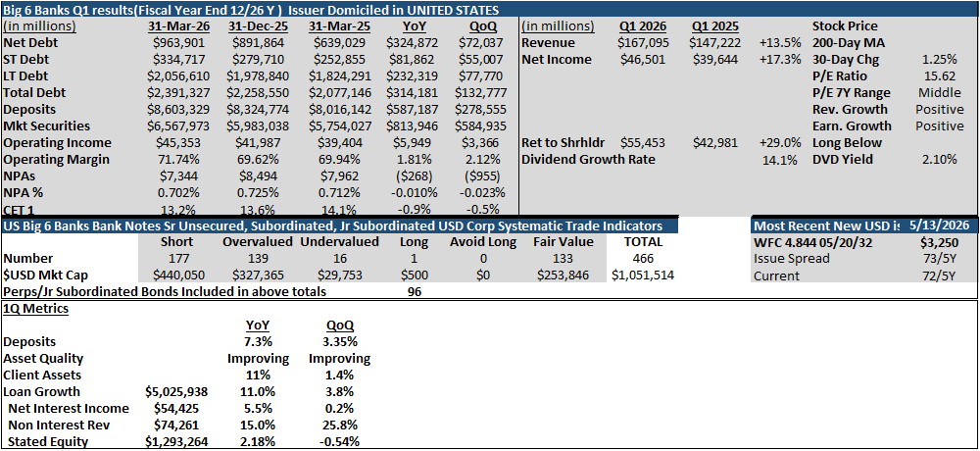The height and width of the screenshot is (451, 980).
Task: Click the Non Interest Rev QoQ 25.8%
Action: (339, 426)
